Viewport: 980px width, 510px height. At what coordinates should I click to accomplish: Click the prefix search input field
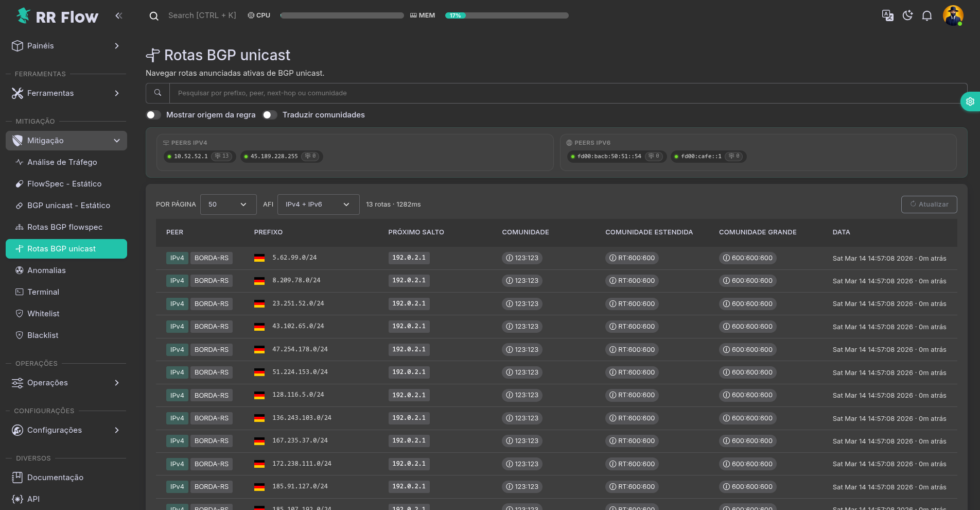point(566,93)
